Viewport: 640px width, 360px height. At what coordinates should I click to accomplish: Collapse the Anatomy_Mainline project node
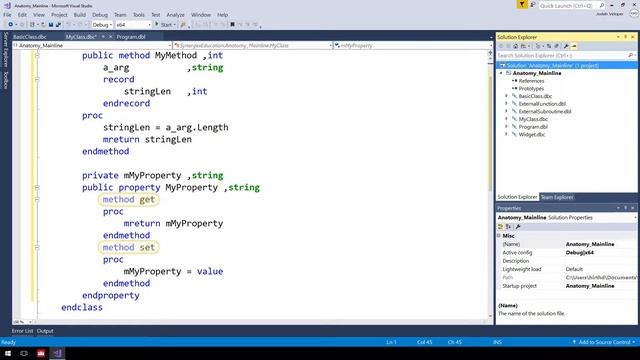501,73
